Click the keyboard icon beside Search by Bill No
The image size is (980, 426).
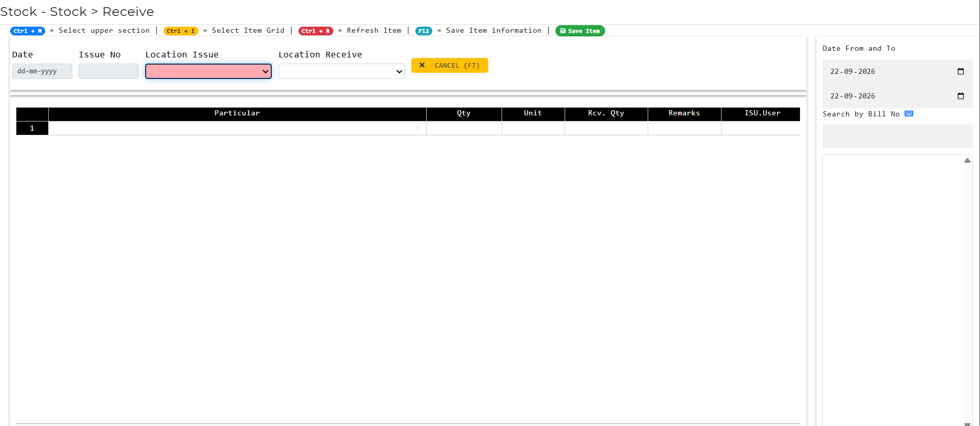click(909, 114)
